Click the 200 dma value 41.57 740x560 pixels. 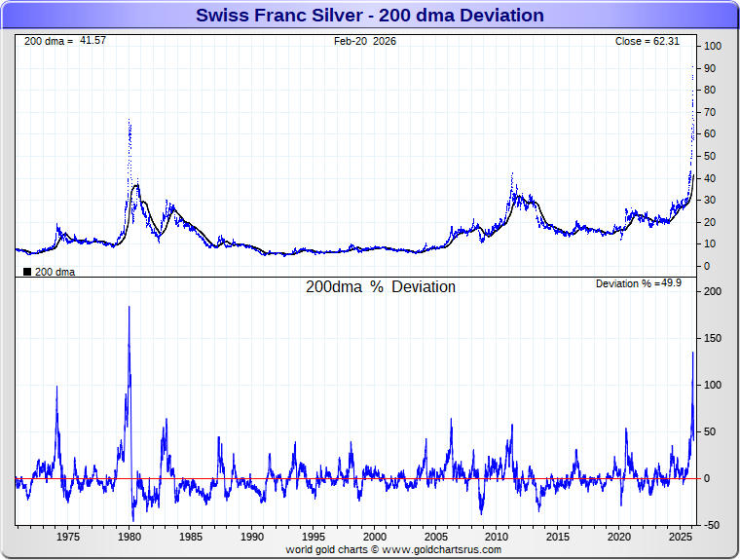[92, 41]
